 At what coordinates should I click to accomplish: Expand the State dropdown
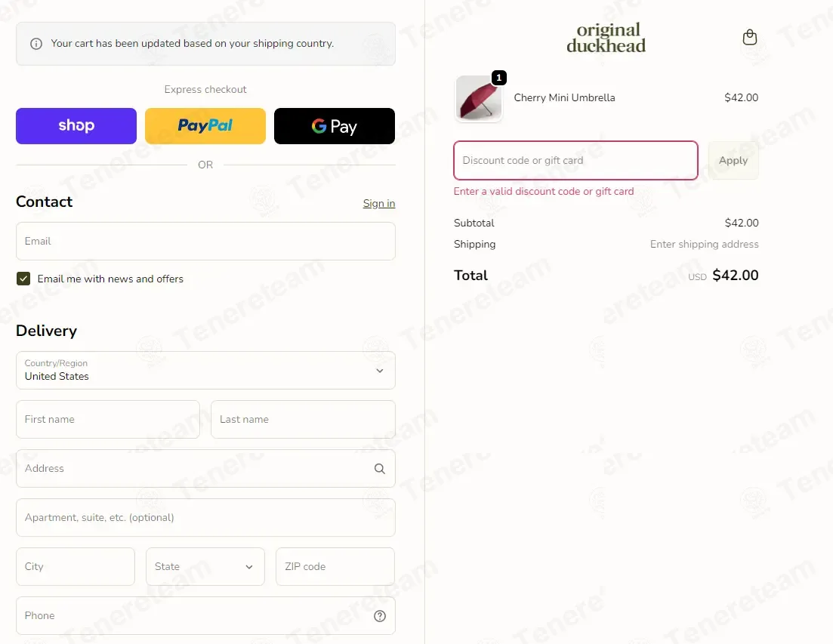click(205, 566)
